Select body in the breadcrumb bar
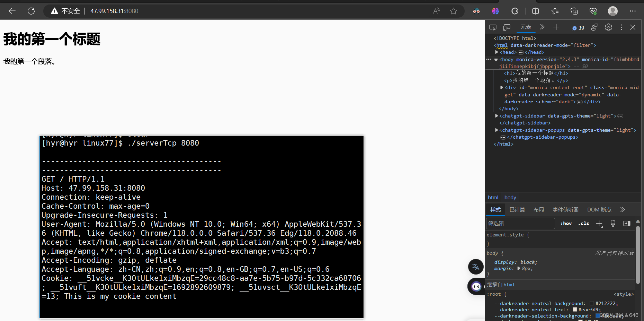Viewport: 644px width, 321px height. pyautogui.click(x=510, y=197)
